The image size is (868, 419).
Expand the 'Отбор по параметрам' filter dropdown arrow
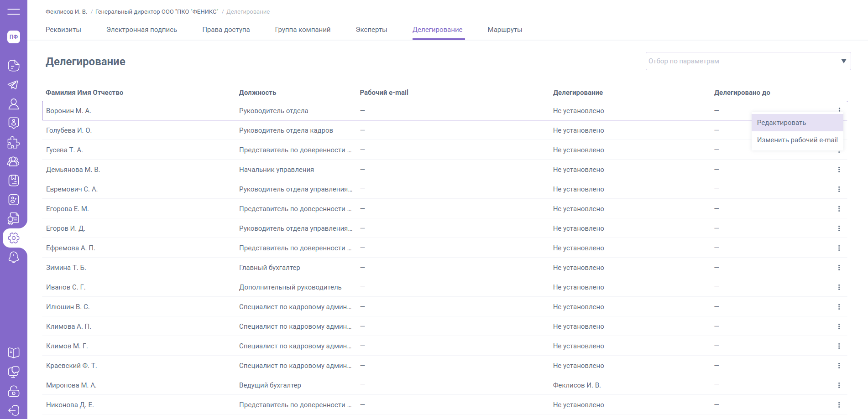[x=843, y=61]
